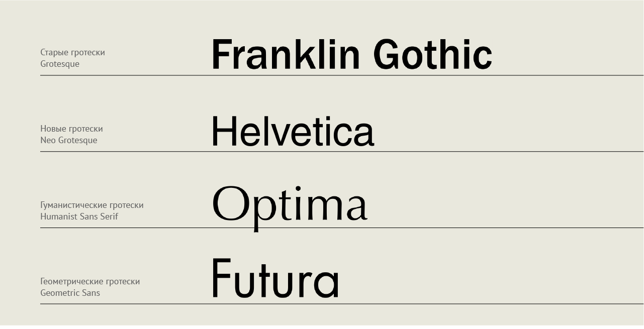This screenshot has height=329, width=644.
Task: Click the capital "F" in Futura
Action: point(221,278)
